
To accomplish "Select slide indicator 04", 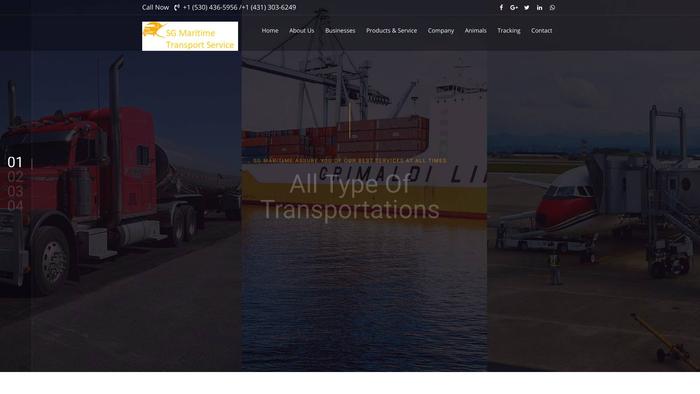I will [x=15, y=206].
